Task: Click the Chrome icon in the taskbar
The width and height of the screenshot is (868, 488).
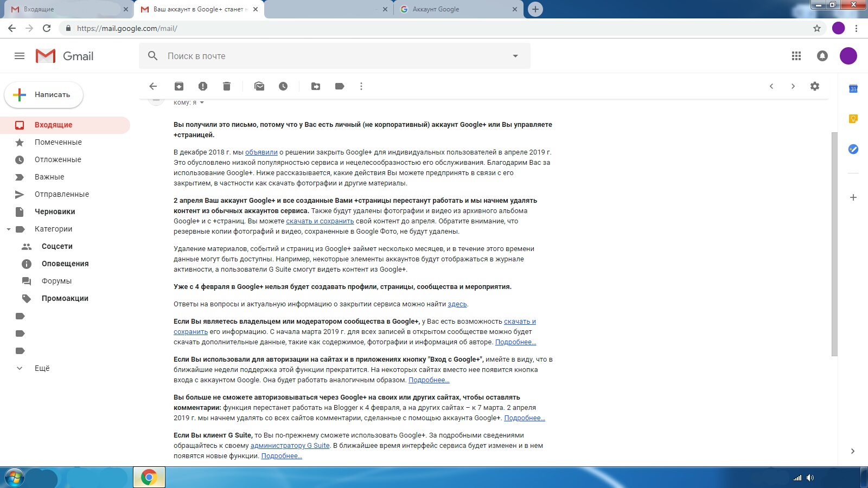Action: 149,477
